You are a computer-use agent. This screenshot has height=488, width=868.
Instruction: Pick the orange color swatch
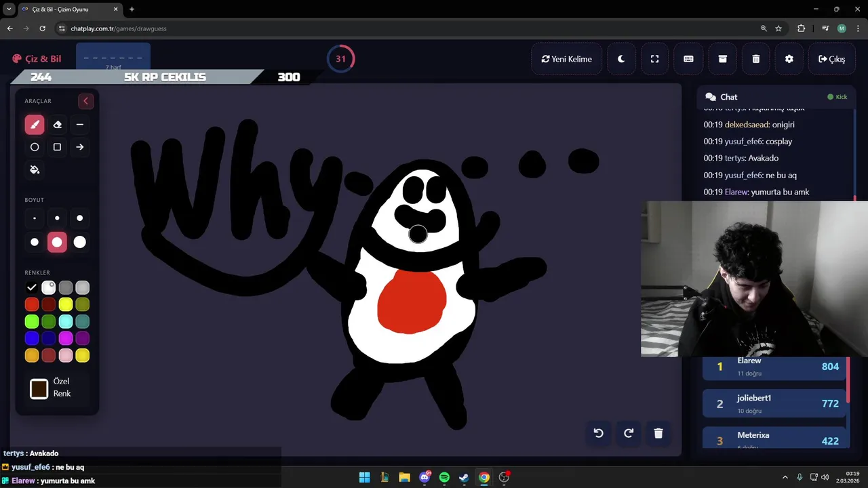[32, 355]
